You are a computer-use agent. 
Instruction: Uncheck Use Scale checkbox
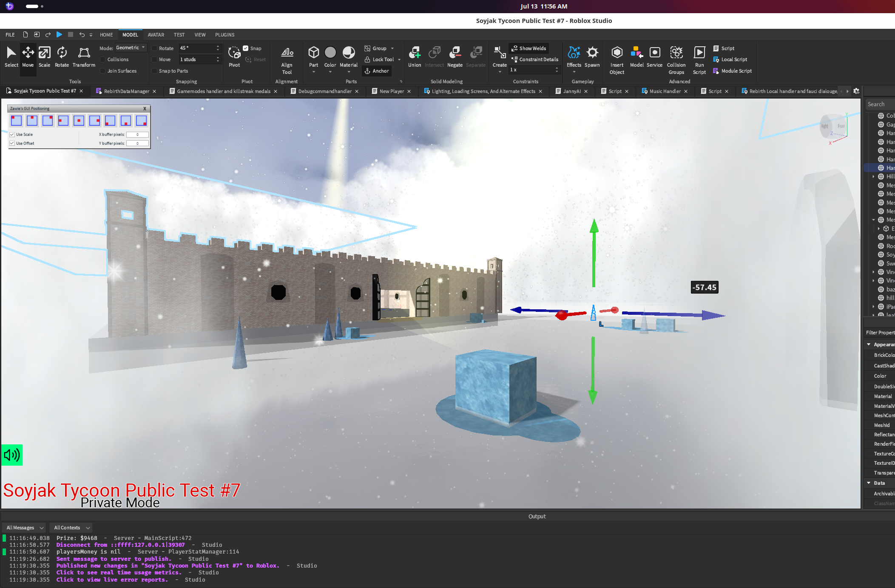[x=12, y=134]
